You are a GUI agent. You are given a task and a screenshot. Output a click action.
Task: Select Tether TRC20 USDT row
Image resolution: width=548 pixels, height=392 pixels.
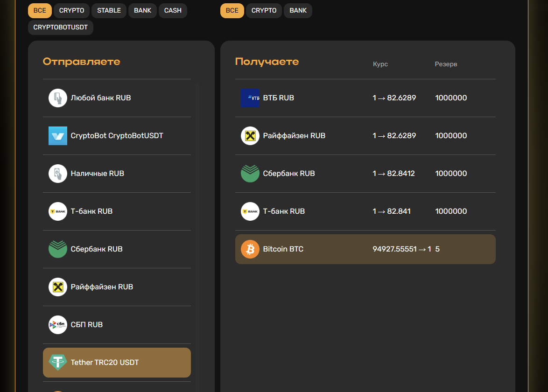click(117, 362)
